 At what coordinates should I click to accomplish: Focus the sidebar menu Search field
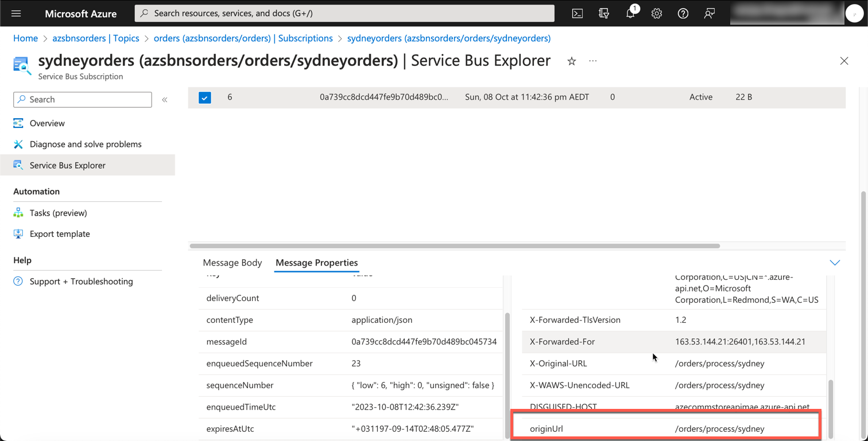pos(83,99)
